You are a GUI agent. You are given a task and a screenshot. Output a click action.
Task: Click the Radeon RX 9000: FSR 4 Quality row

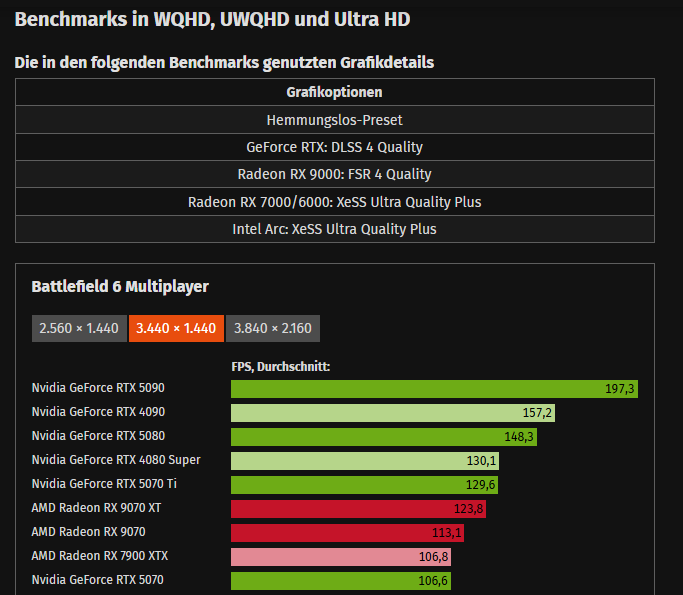coord(335,174)
